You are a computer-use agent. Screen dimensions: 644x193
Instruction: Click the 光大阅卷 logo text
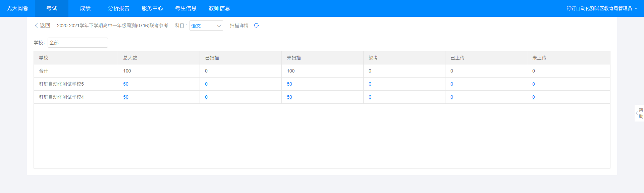[17, 8]
